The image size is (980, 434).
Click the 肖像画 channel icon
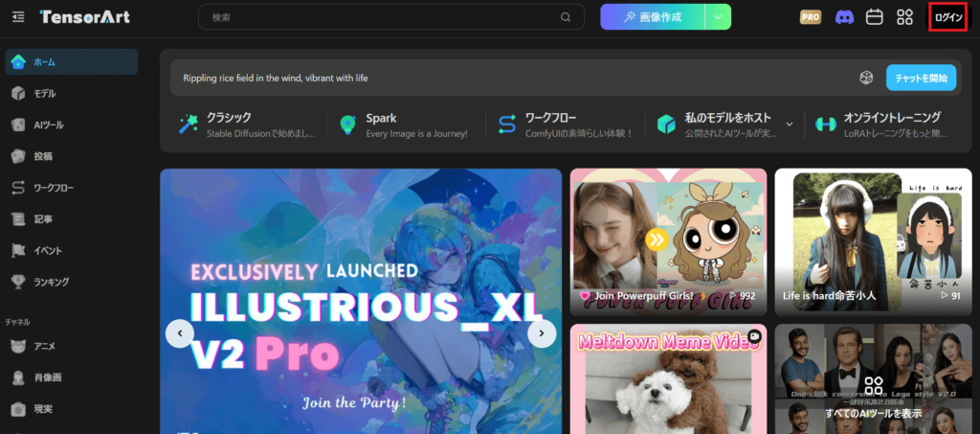[19, 377]
